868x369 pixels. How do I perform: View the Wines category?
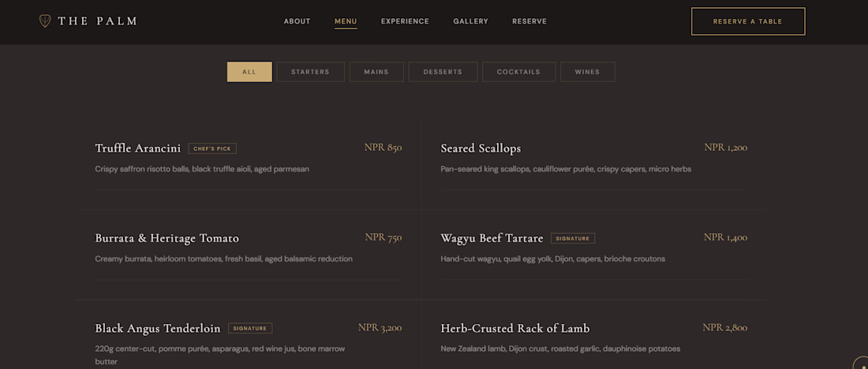(x=587, y=72)
